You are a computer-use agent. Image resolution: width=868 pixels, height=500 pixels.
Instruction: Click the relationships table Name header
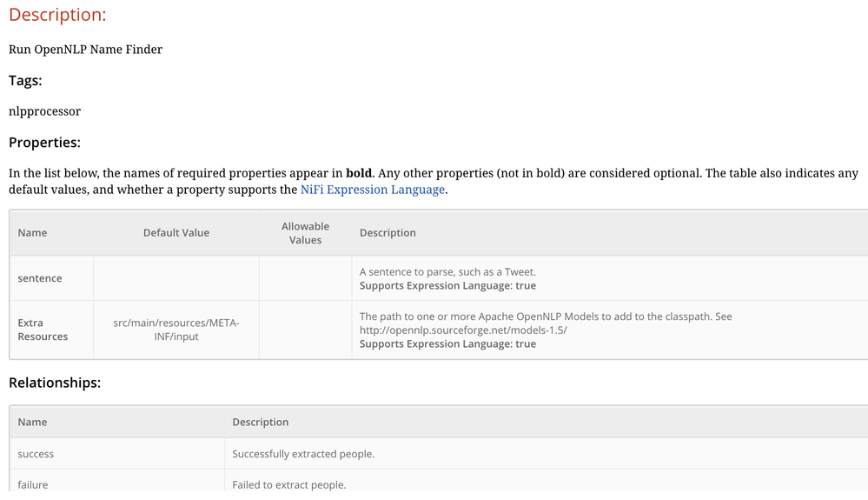pyautogui.click(x=32, y=422)
